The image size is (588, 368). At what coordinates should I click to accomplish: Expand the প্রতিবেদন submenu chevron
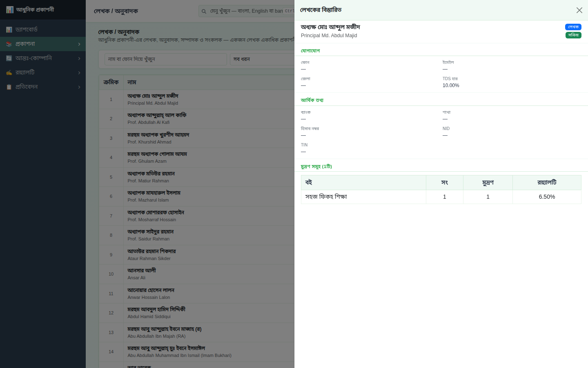coord(79,87)
